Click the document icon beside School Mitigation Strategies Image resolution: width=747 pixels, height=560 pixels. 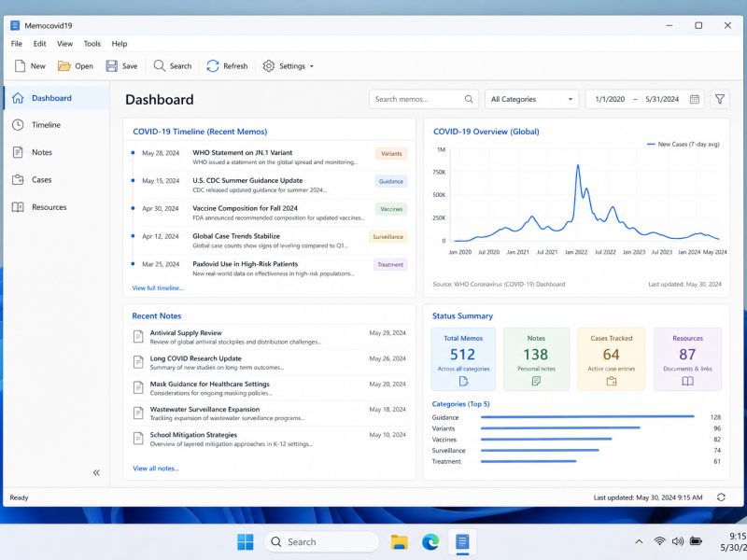coord(138,438)
